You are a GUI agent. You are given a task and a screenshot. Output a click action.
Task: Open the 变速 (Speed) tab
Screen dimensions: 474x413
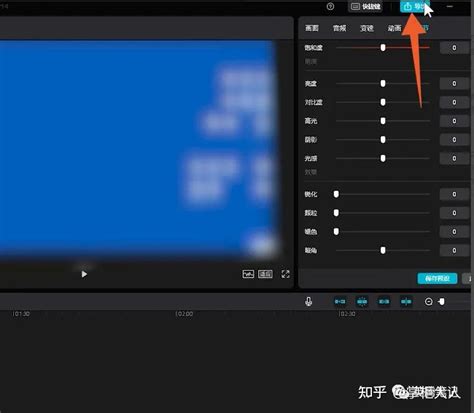tap(367, 28)
